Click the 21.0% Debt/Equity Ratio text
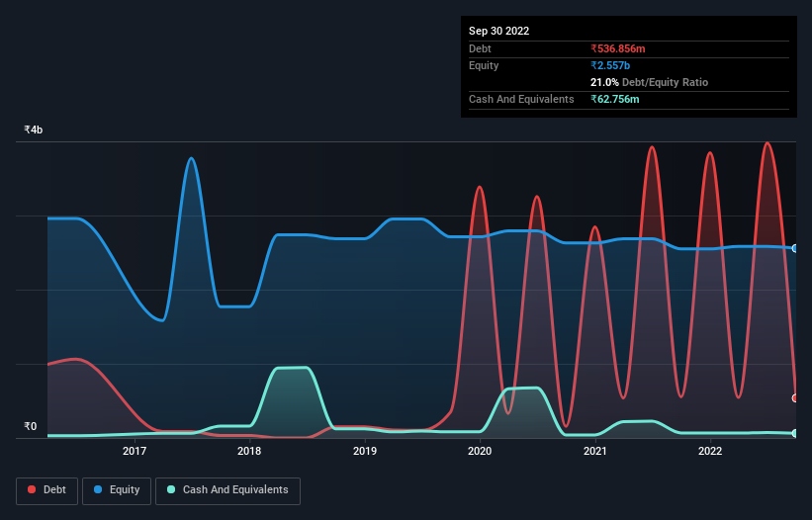This screenshot has width=812, height=520. [x=649, y=82]
